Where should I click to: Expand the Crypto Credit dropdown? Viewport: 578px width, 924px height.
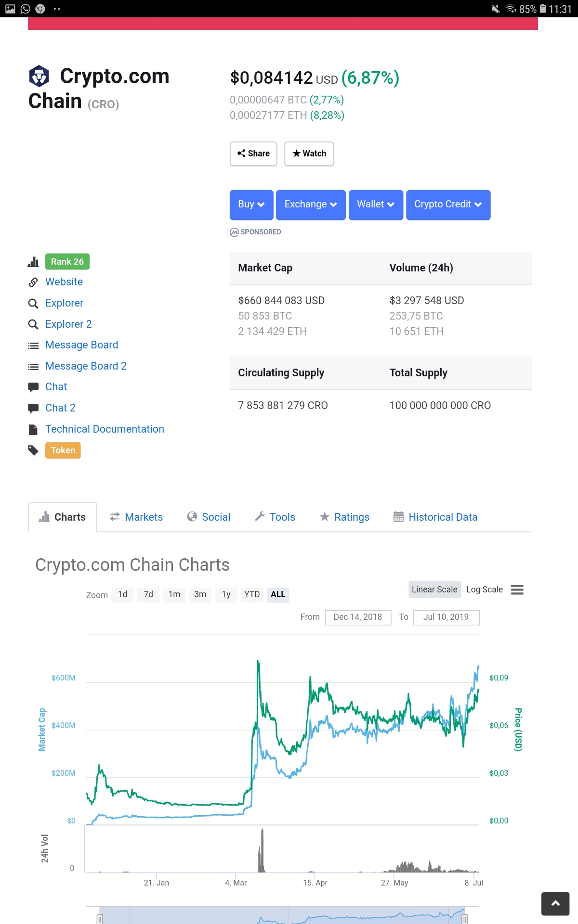click(x=448, y=205)
